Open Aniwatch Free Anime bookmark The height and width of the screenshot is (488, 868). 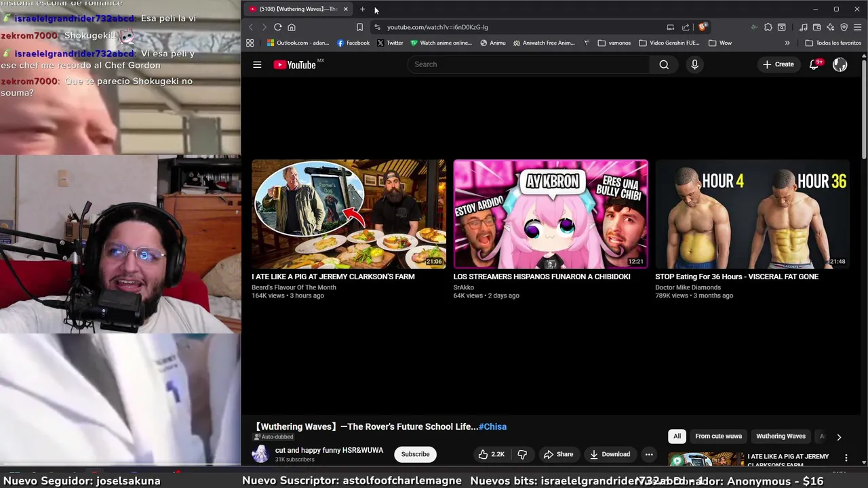click(x=544, y=43)
